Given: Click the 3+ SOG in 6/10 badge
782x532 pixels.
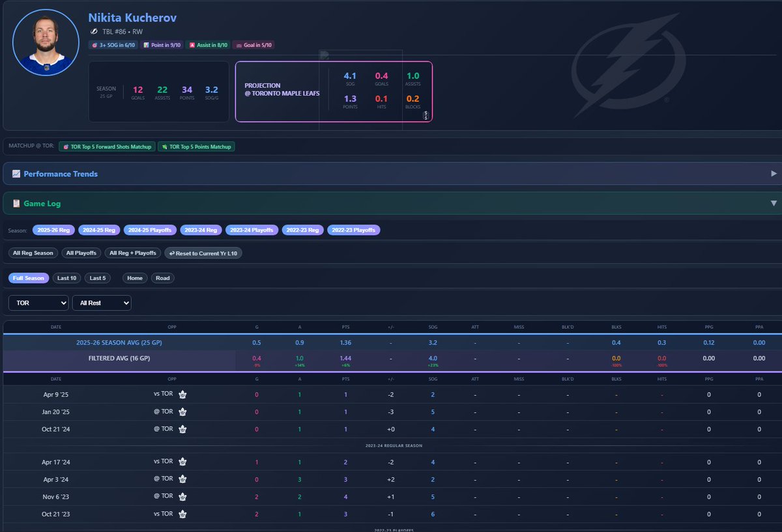Looking at the screenshot, I should [112, 45].
